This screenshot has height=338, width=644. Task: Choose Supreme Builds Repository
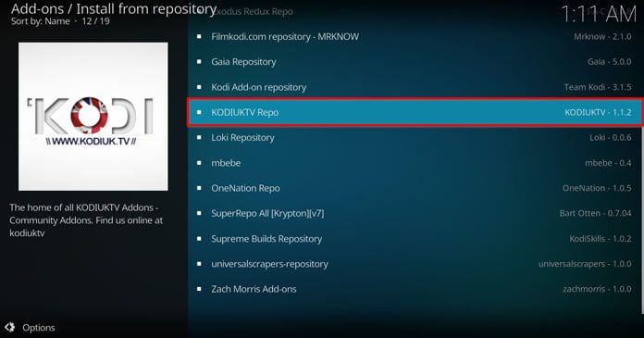[x=415, y=239]
